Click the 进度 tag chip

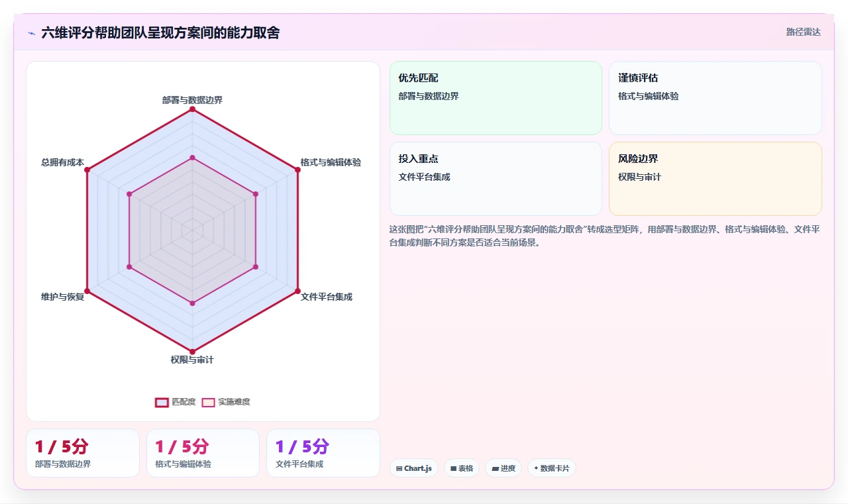503,468
